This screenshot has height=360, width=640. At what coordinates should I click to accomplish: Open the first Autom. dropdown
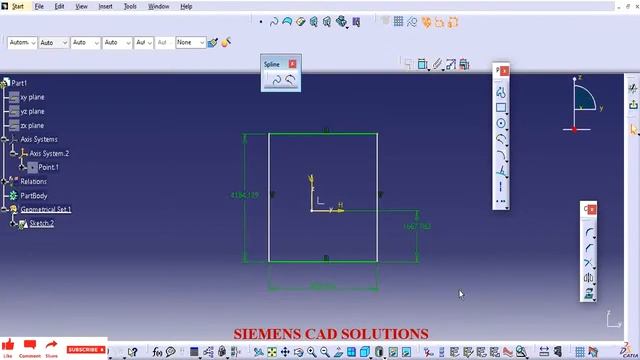click(x=22, y=42)
